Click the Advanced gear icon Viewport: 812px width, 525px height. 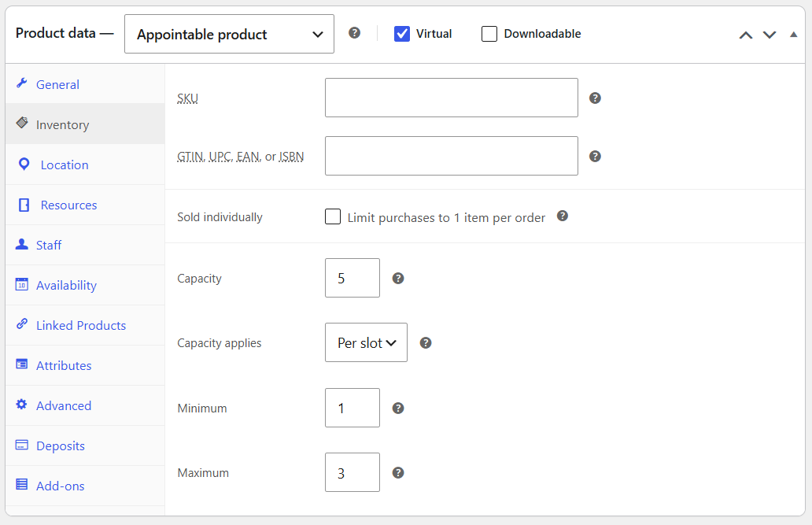pos(22,405)
